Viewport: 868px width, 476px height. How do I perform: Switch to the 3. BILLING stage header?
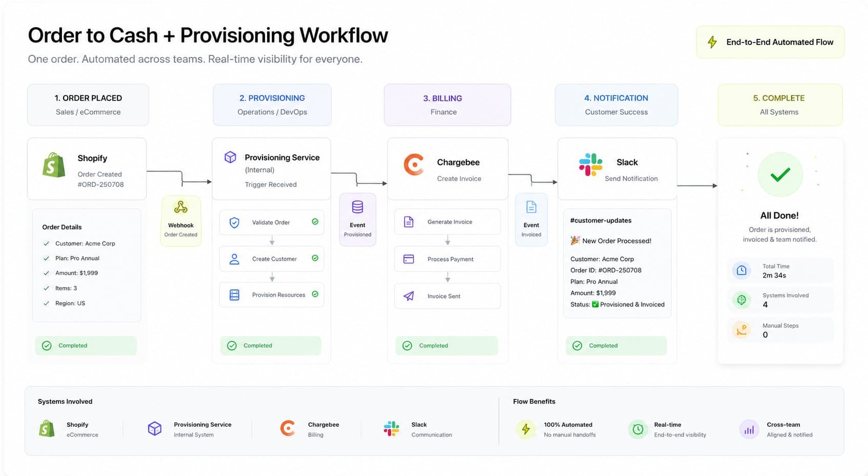click(448, 105)
